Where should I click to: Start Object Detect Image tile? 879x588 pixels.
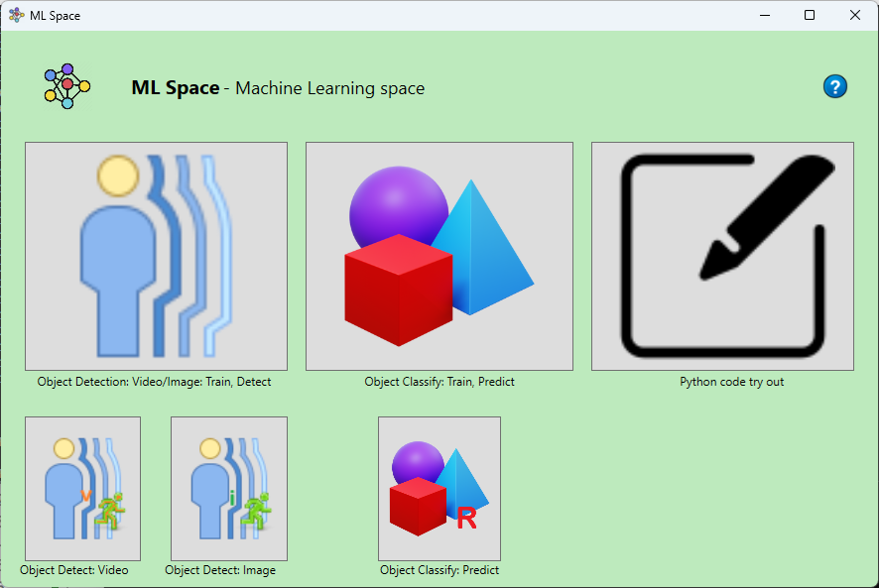(x=229, y=488)
